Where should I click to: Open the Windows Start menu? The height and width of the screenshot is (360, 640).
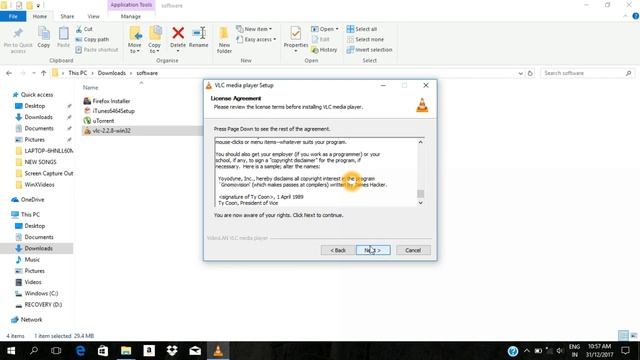tap(11, 351)
